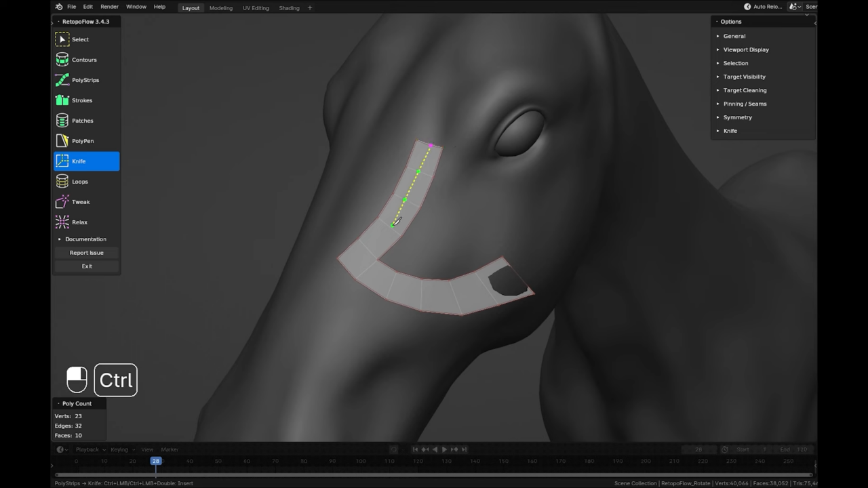The height and width of the screenshot is (488, 868).
Task: Select the PolyStrips tool
Action: 85,80
